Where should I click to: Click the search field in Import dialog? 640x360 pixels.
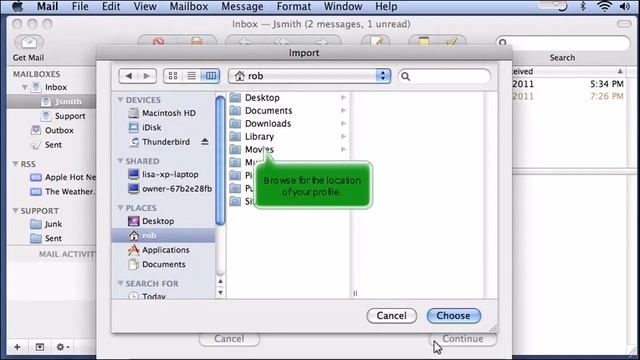point(444,76)
